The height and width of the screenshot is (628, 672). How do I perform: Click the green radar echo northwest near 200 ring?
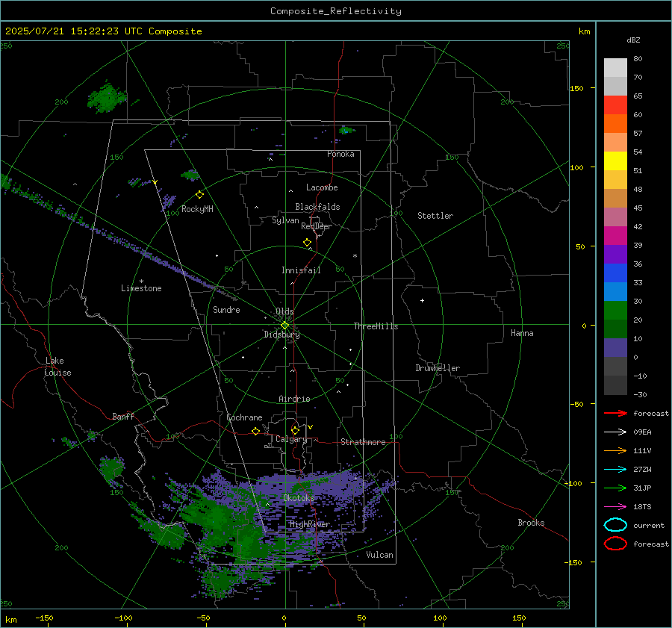coord(106,98)
